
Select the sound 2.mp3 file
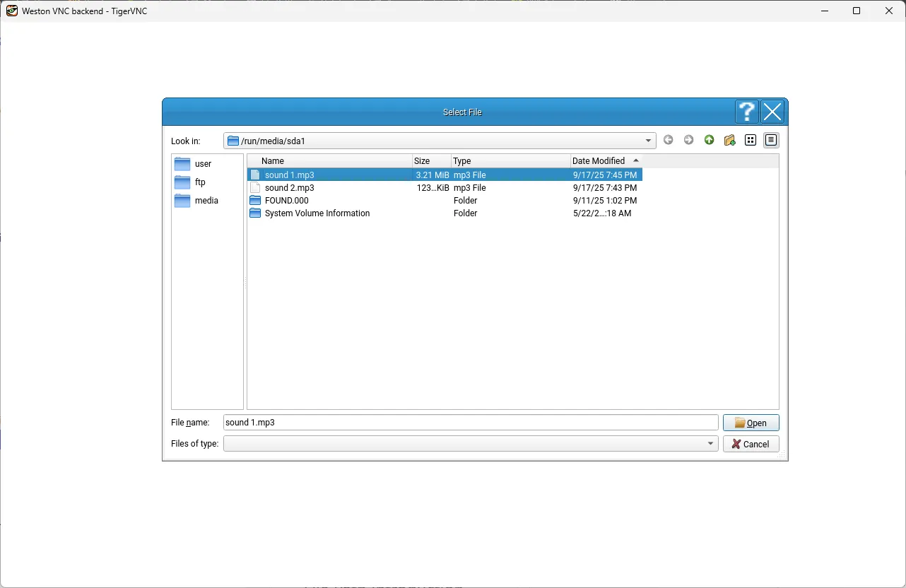tap(289, 188)
